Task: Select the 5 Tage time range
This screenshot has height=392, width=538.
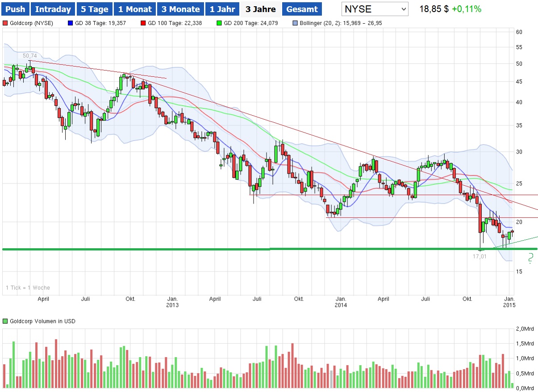Action: pos(94,8)
